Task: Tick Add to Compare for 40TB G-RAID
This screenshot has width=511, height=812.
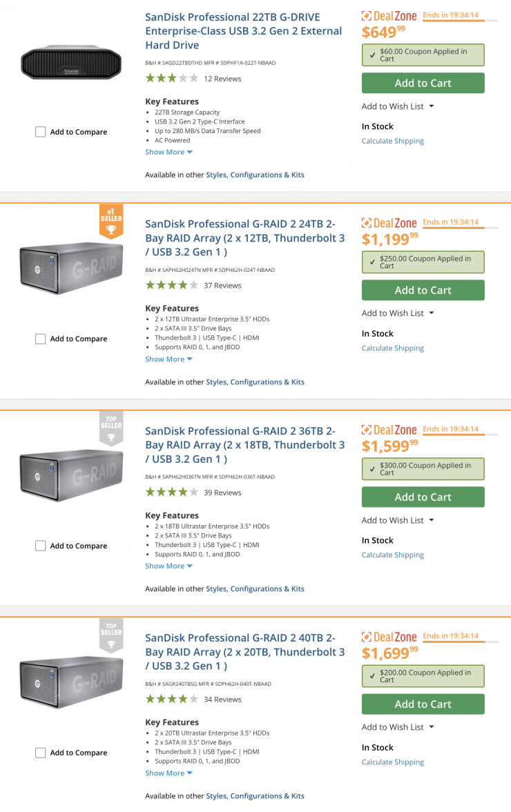Action: click(x=41, y=753)
